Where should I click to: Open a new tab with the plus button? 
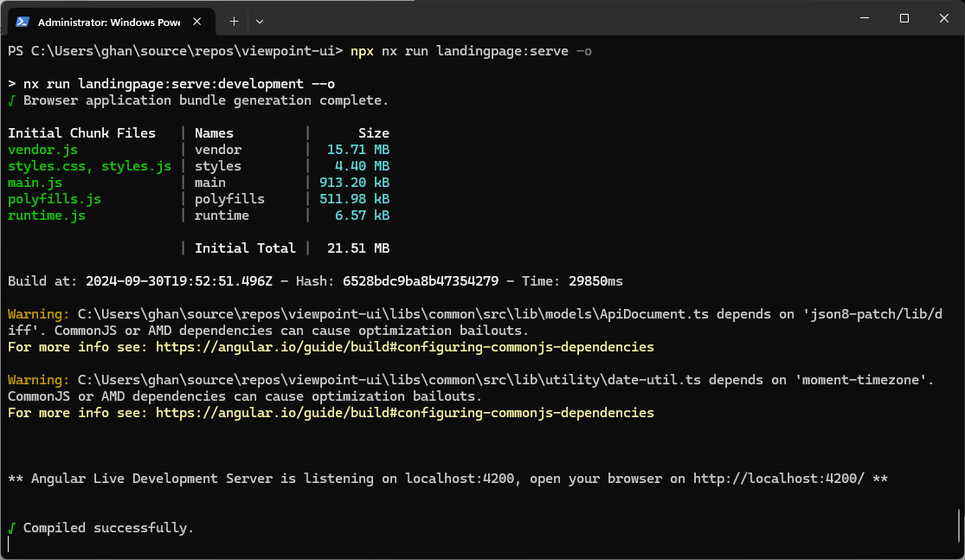(x=234, y=21)
